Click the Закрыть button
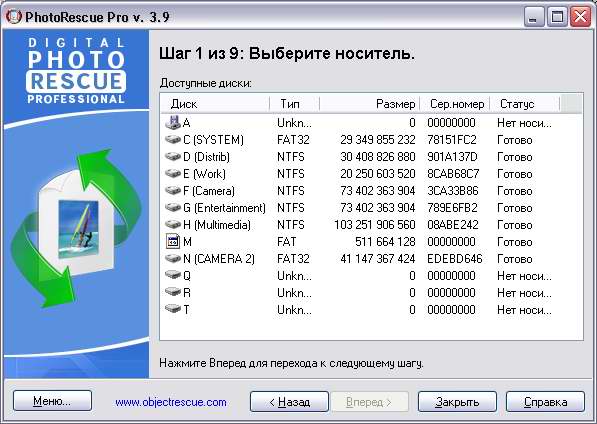Image resolution: width=597 pixels, height=424 pixels. tap(457, 402)
